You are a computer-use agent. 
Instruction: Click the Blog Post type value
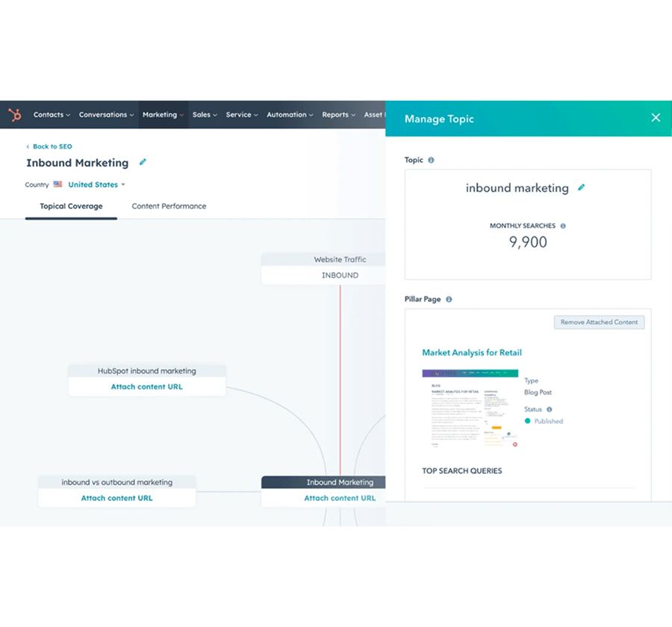(x=538, y=392)
